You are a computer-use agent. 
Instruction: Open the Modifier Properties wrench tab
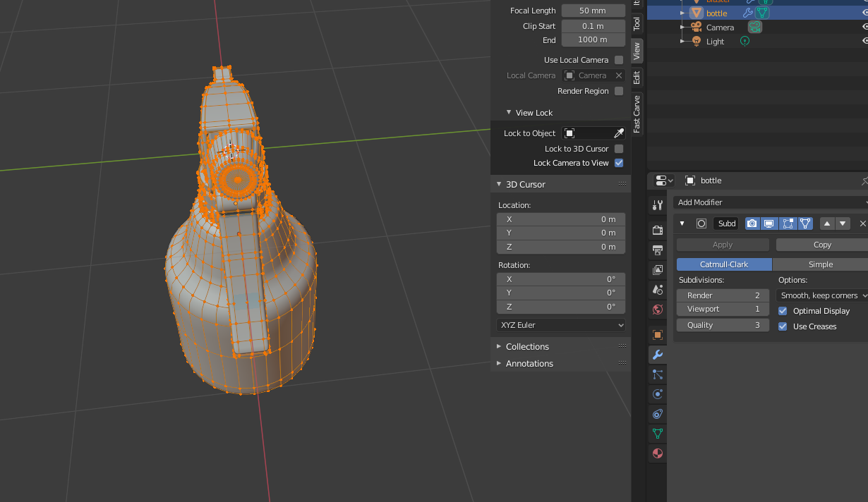point(657,355)
